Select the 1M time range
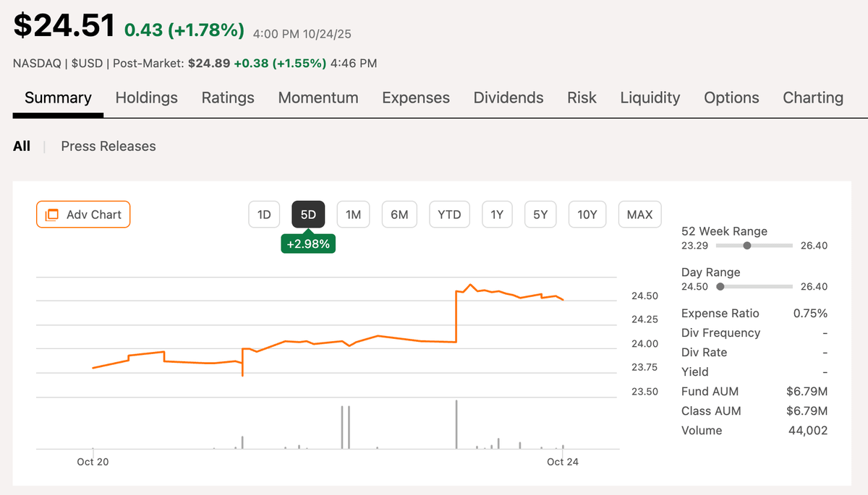The height and width of the screenshot is (495, 868). [x=353, y=215]
